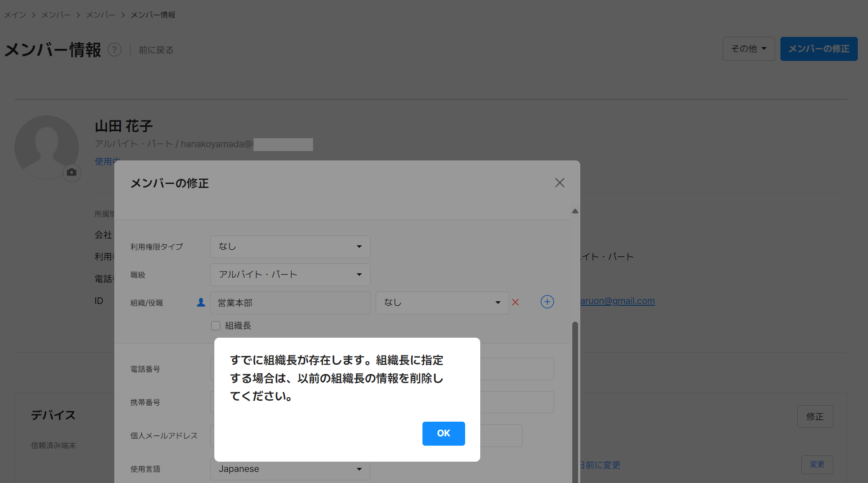Click the up arrow of the dialog scrollbar
The width and height of the screenshot is (868, 483).
click(575, 211)
